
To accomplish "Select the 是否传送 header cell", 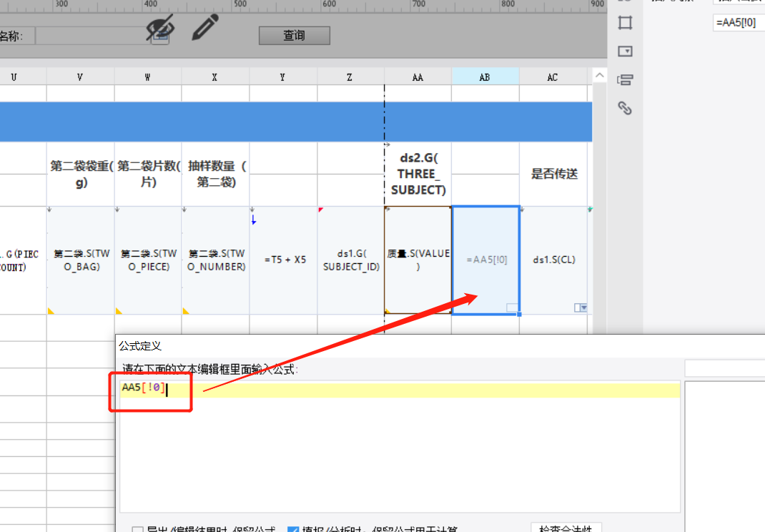I will coord(553,174).
